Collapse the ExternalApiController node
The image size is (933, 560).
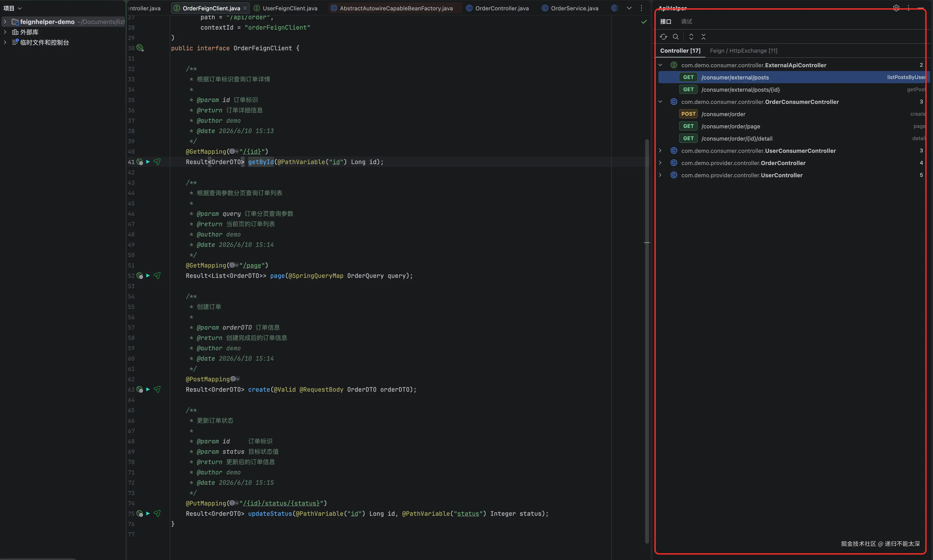(660, 65)
